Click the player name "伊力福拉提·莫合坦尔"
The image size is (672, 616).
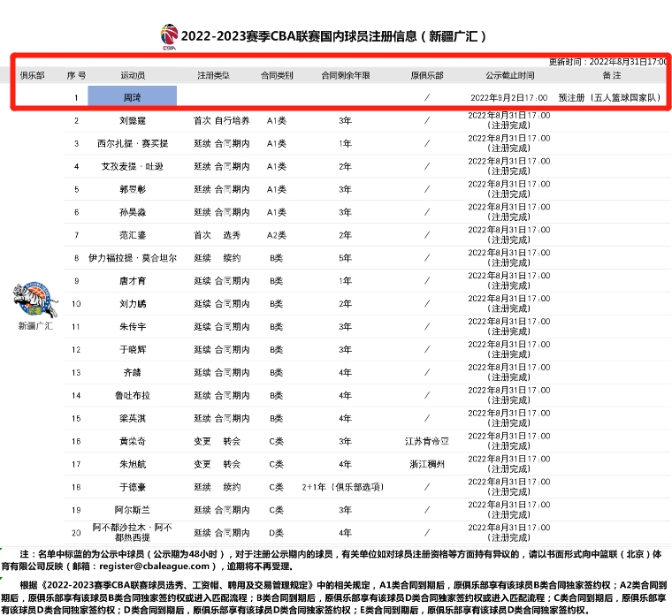[133, 258]
